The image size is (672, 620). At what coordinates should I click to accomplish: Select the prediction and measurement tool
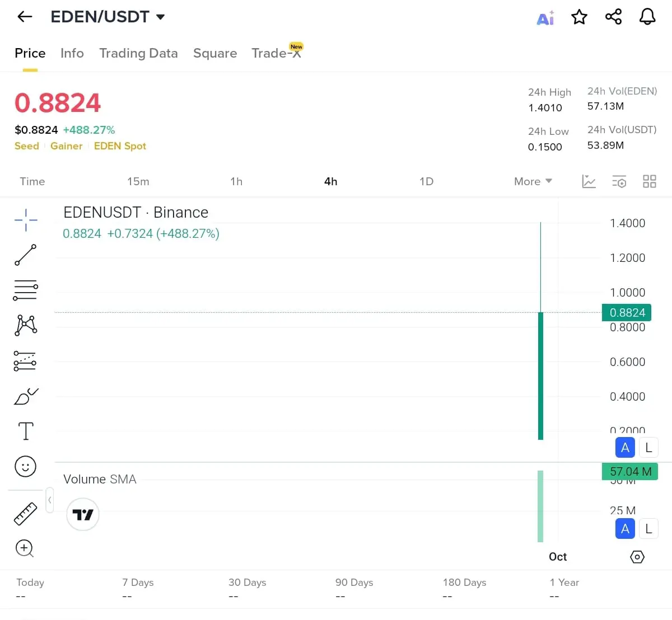(x=25, y=361)
